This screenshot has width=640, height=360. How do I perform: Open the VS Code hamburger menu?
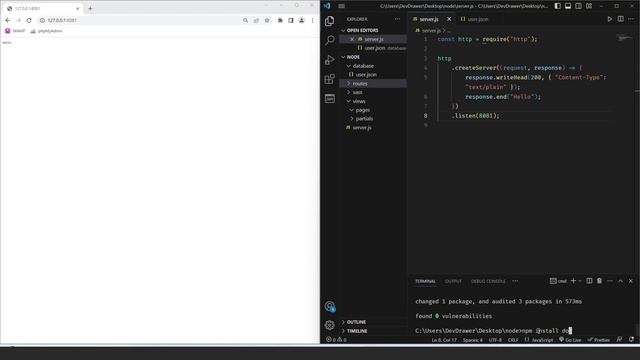[342, 6]
